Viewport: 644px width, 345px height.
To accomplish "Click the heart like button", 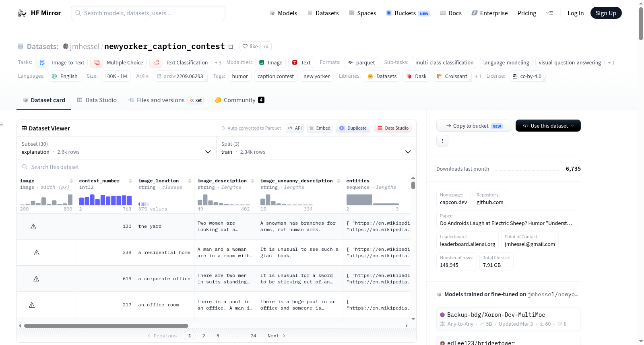I will click(x=250, y=46).
